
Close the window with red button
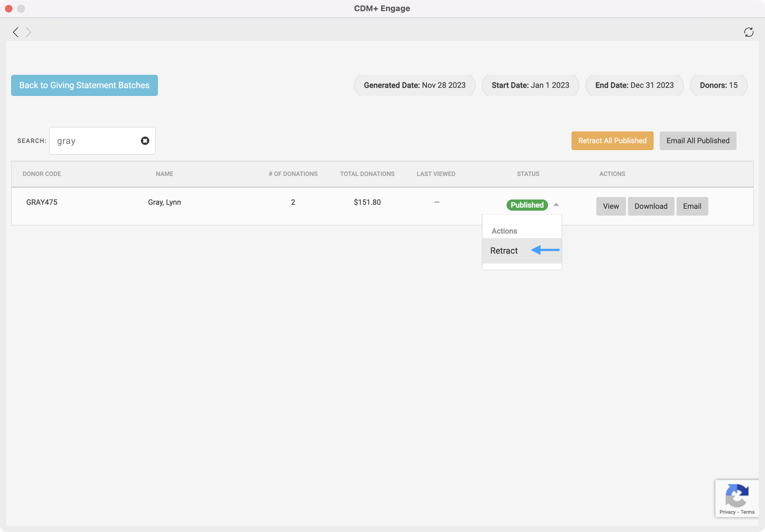[9, 8]
